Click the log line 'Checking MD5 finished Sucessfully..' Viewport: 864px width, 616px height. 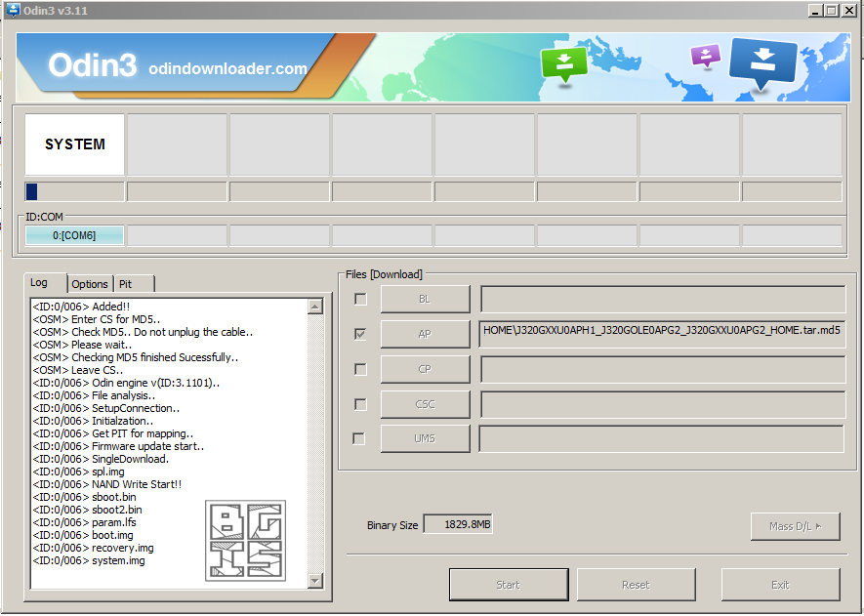click(136, 357)
